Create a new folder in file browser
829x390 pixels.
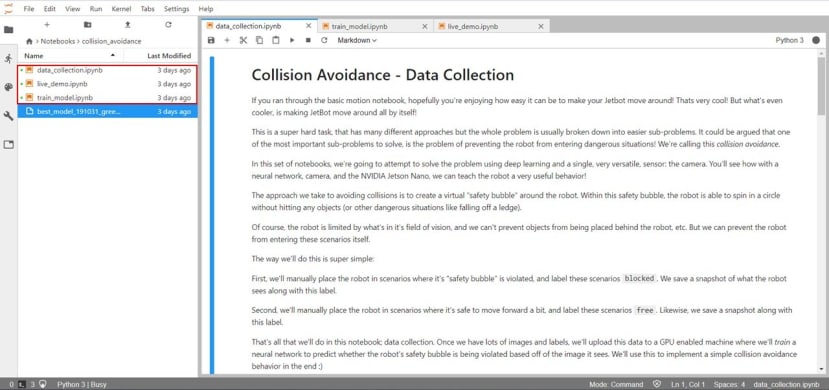coord(87,25)
